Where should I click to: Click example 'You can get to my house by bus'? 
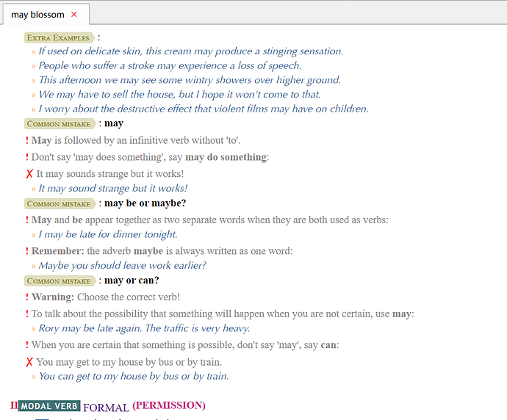[x=133, y=376]
